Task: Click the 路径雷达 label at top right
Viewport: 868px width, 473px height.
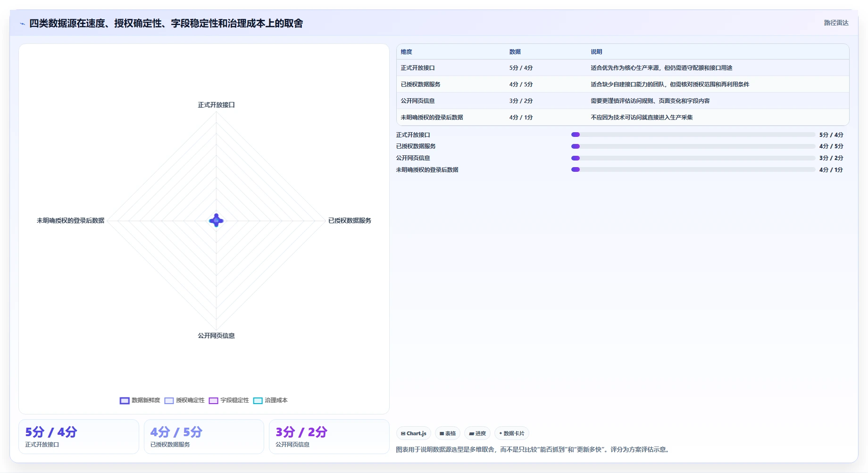Action: [836, 23]
